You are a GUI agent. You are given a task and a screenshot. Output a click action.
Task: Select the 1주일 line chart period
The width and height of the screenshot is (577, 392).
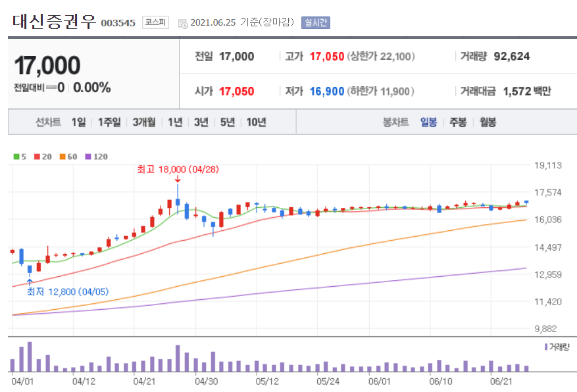109,122
